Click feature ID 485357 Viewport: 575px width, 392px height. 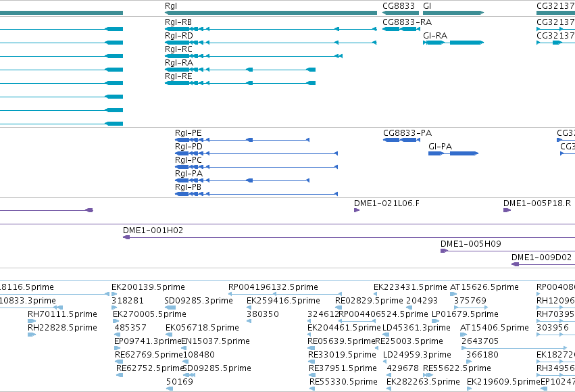(130, 328)
